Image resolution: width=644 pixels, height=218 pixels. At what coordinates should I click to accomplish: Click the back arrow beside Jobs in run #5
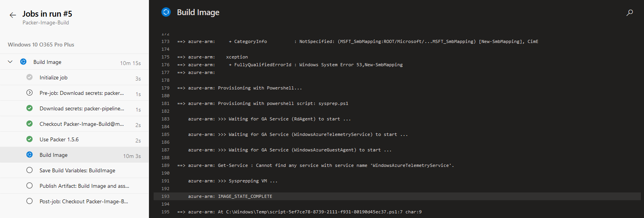13,15
